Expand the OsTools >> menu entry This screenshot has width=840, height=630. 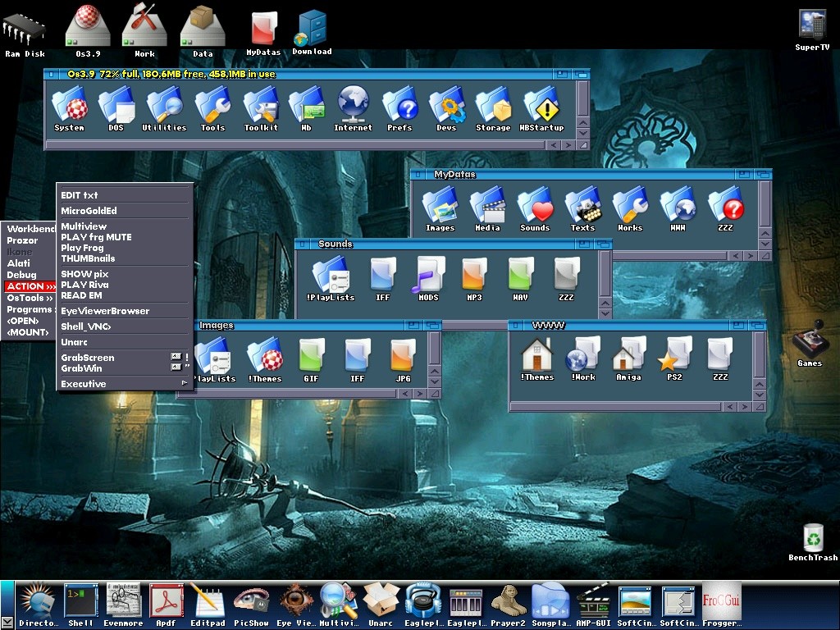click(30, 298)
